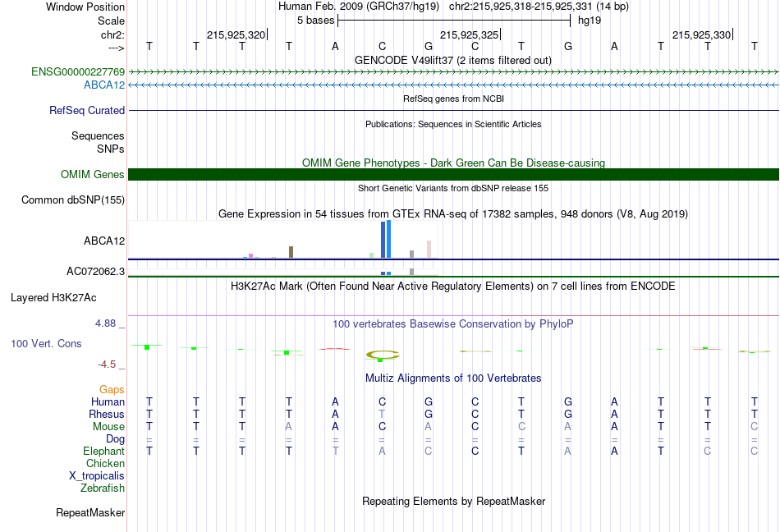Click the tall blue bars in ABCA12 GTEx chart
This screenshot has height=532, width=780.
[386, 239]
